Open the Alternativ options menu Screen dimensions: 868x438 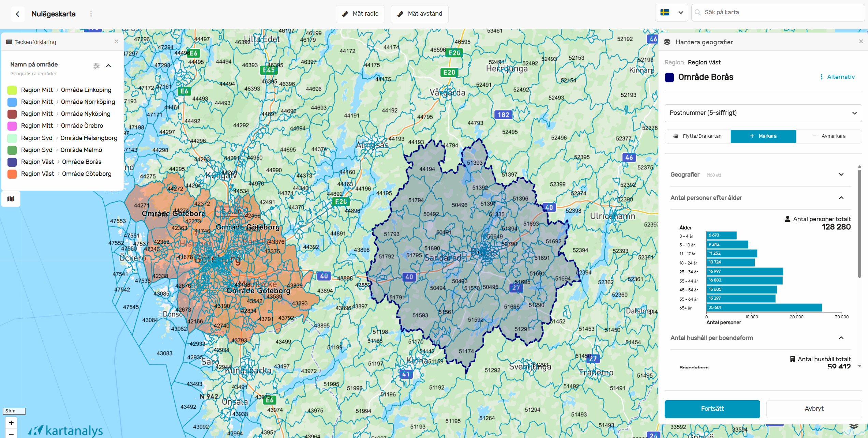[x=837, y=77]
